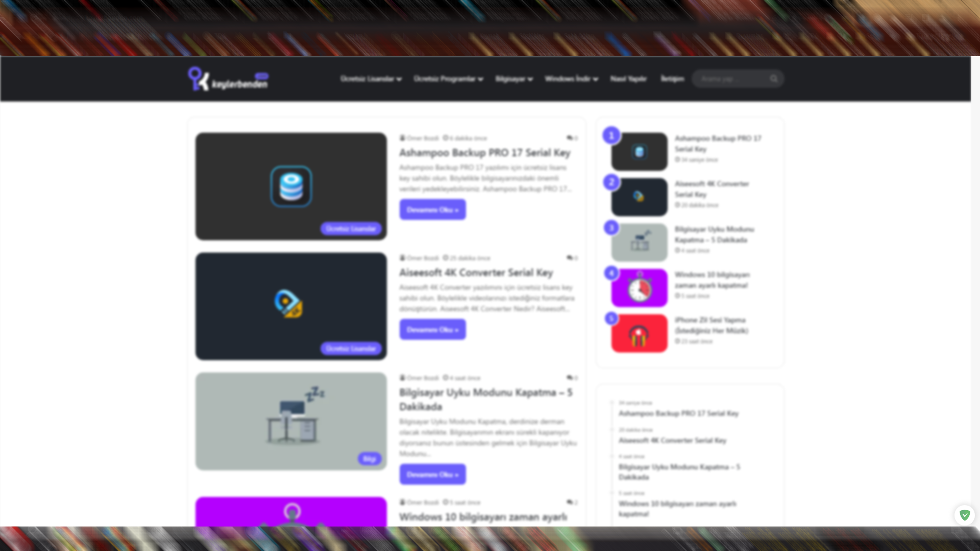Screen dimensions: 980x551
Task: Open the Ashampoo Backup database icon thumbnail
Action: click(x=291, y=186)
